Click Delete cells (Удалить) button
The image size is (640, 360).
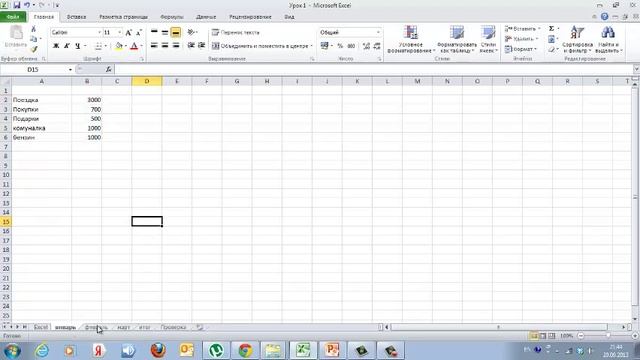(x=521, y=39)
